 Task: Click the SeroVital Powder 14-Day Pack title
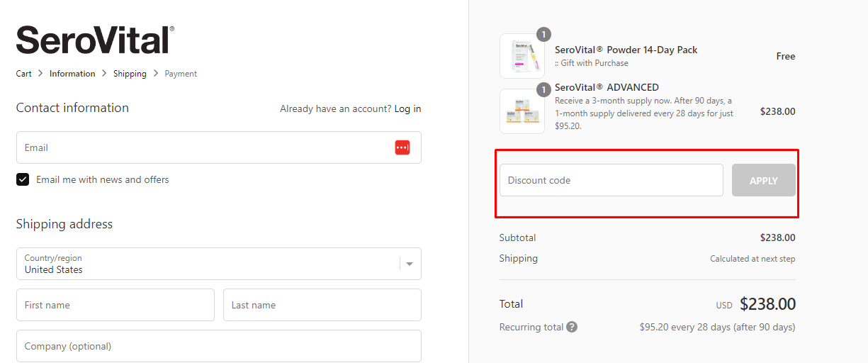coord(626,50)
